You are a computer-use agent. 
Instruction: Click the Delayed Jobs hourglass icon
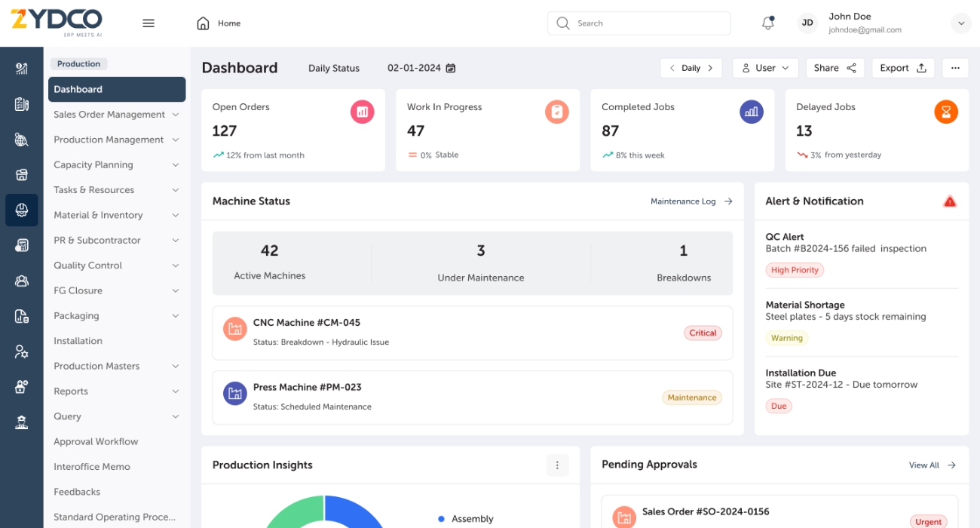click(x=946, y=112)
